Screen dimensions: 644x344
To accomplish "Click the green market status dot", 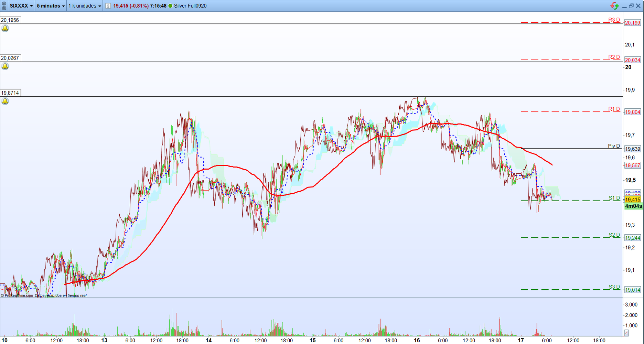I will [170, 6].
